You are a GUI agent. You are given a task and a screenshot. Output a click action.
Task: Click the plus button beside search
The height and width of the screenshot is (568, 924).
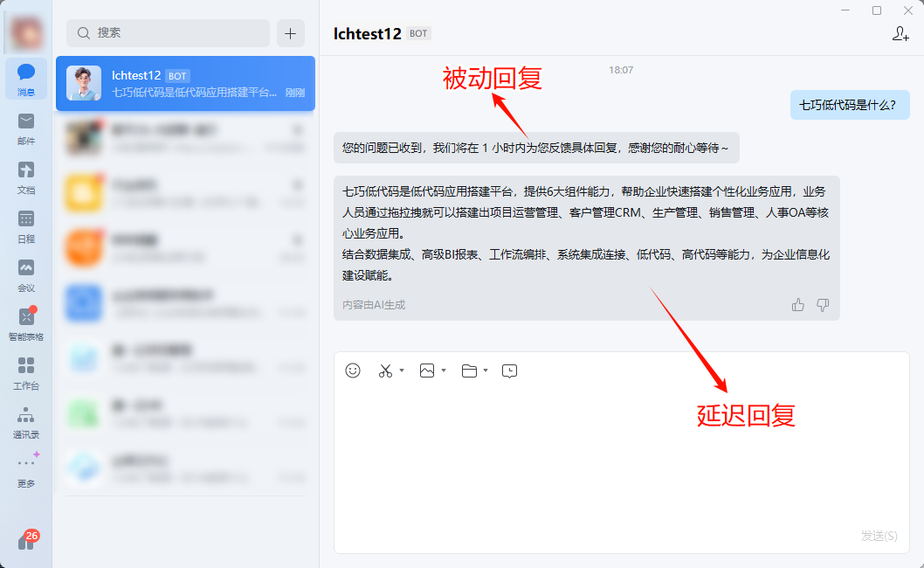point(291,33)
